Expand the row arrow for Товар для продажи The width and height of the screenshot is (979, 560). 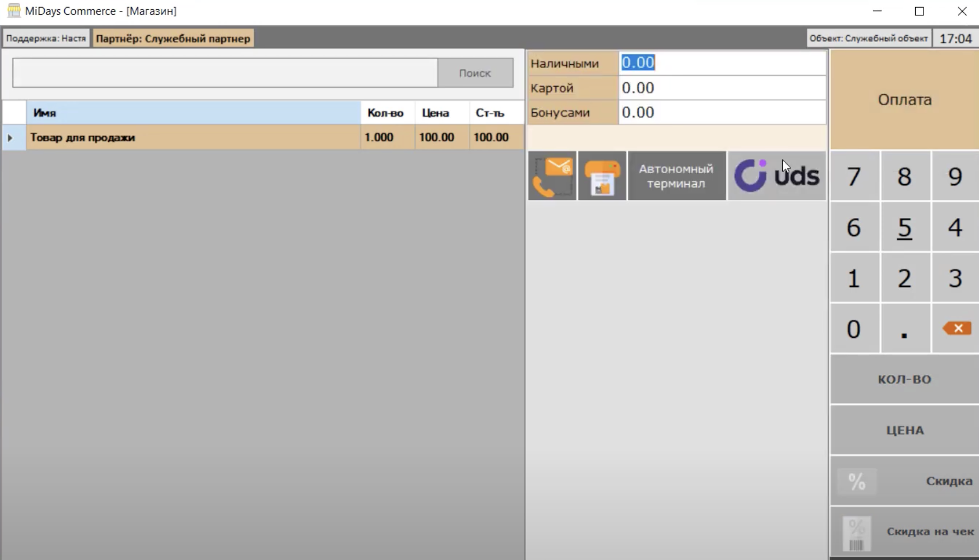[x=10, y=138]
